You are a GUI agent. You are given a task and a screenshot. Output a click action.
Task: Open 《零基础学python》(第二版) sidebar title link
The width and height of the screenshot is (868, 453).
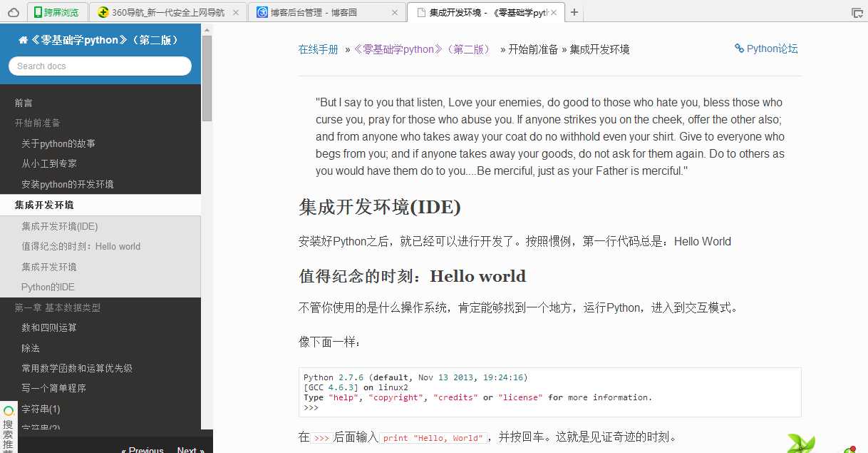pyautogui.click(x=105, y=41)
